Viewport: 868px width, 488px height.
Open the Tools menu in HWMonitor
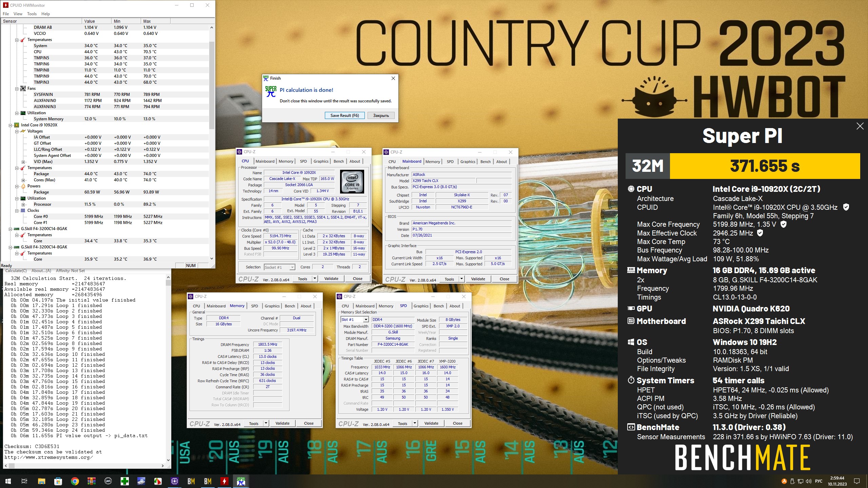click(x=32, y=14)
